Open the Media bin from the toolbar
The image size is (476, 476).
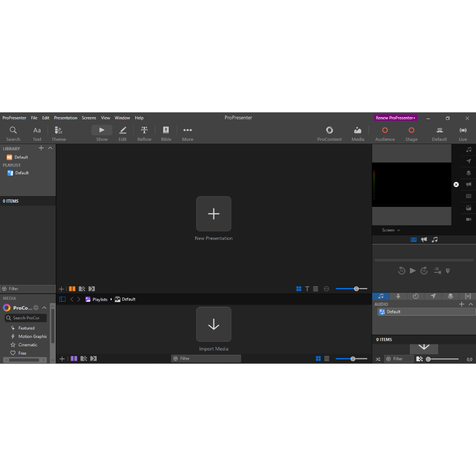point(358,134)
